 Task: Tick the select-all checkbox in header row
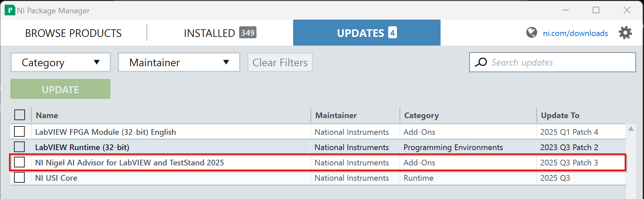click(20, 115)
